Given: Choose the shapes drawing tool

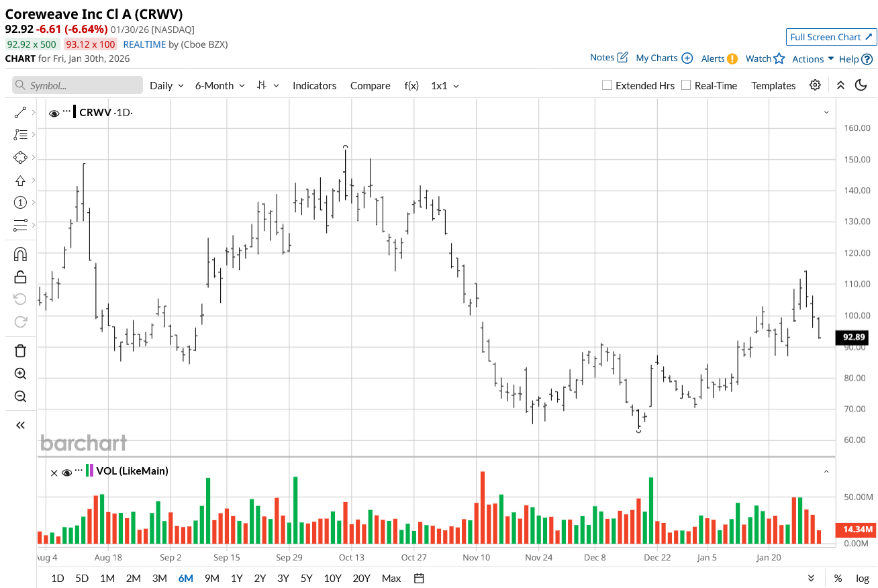Looking at the screenshot, I should pos(20,158).
